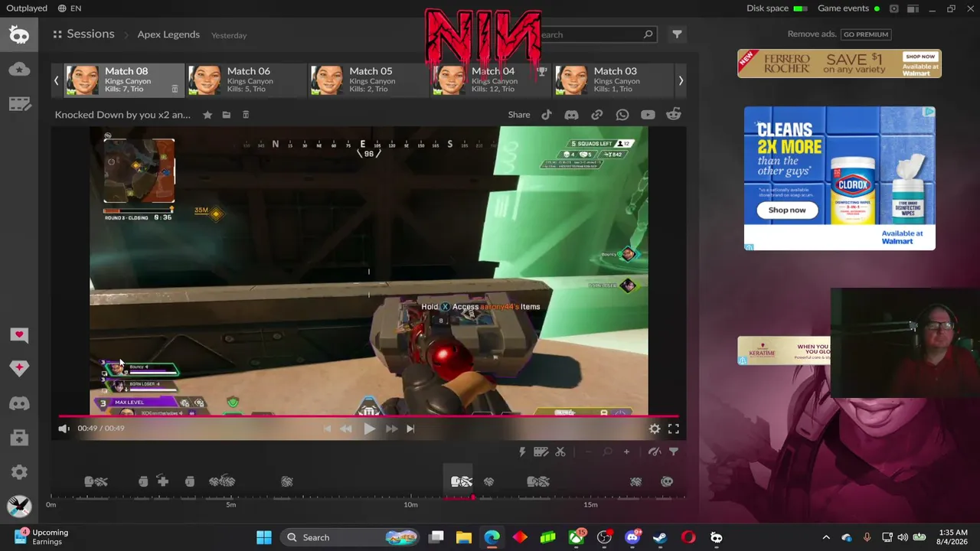The height and width of the screenshot is (551, 980).
Task: Open Microsoft Edge from the taskbar
Action: [492, 537]
